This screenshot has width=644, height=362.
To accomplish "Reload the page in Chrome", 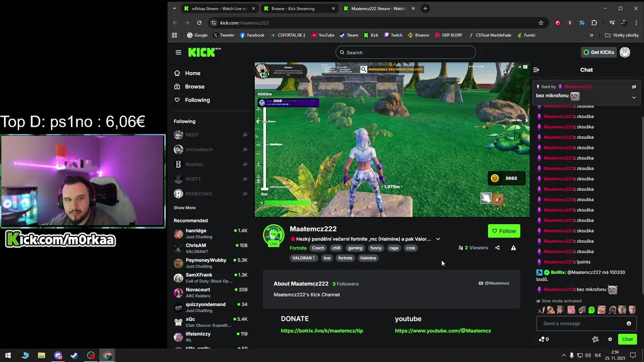I will tap(199, 23).
